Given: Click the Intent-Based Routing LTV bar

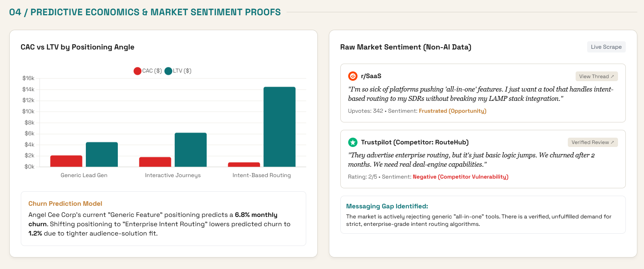Looking at the screenshot, I should click(279, 127).
